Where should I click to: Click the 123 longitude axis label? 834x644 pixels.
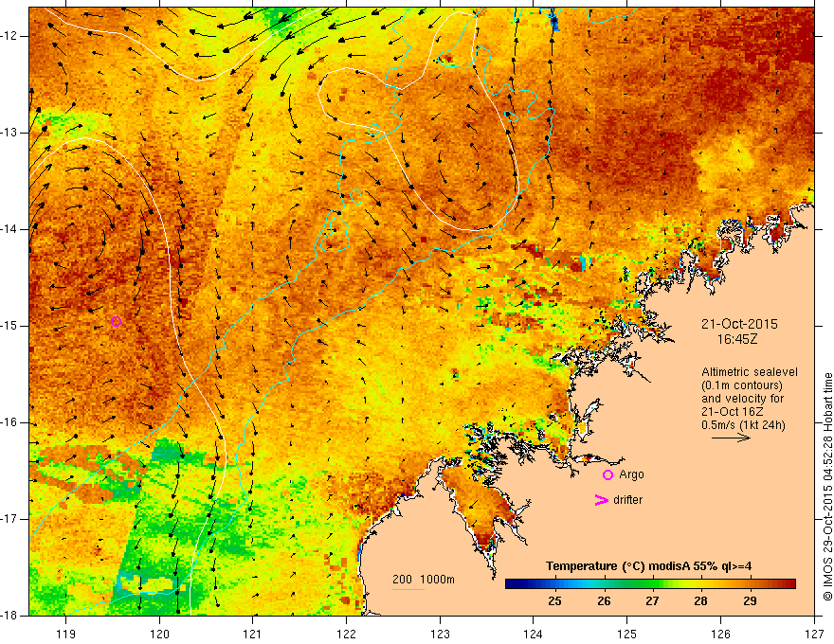click(440, 634)
